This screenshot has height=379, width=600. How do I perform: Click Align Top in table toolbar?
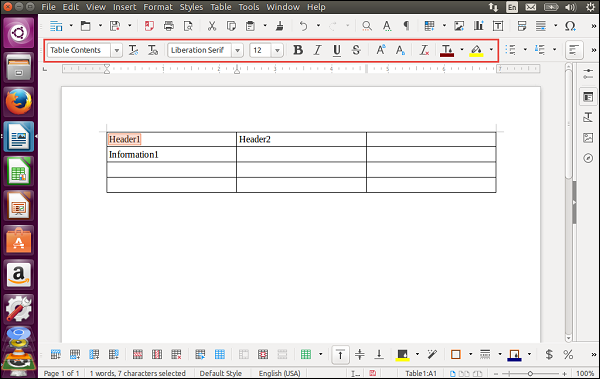340,354
